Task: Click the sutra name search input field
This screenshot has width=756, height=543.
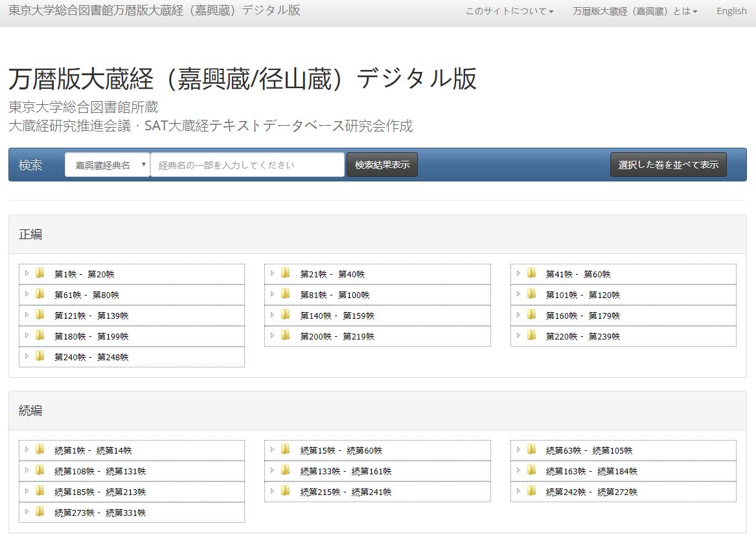Action: click(247, 165)
